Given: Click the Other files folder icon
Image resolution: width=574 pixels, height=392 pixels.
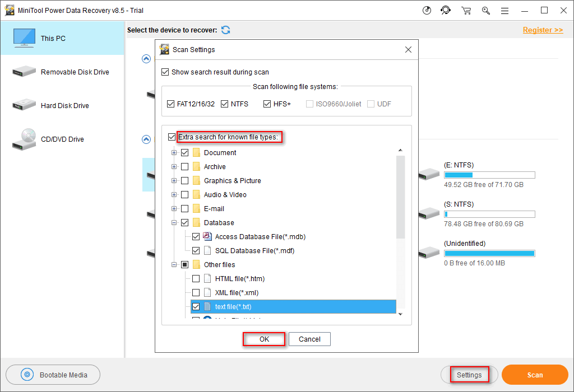Looking at the screenshot, I should coord(196,265).
